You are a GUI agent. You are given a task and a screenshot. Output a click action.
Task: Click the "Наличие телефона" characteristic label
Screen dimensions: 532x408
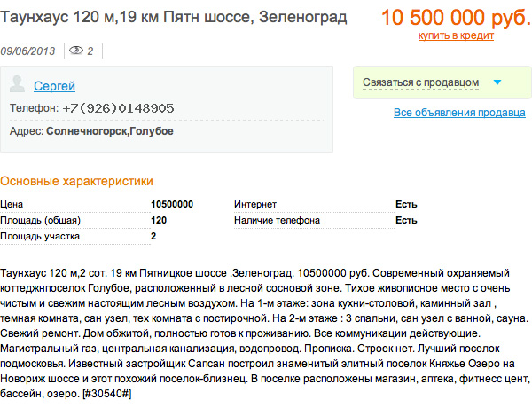(x=277, y=220)
